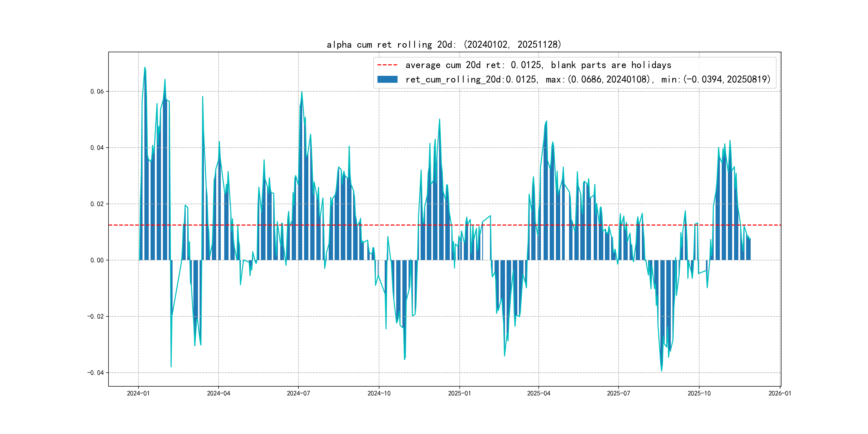Click the 2025-07 x-axis tick label

(618, 393)
